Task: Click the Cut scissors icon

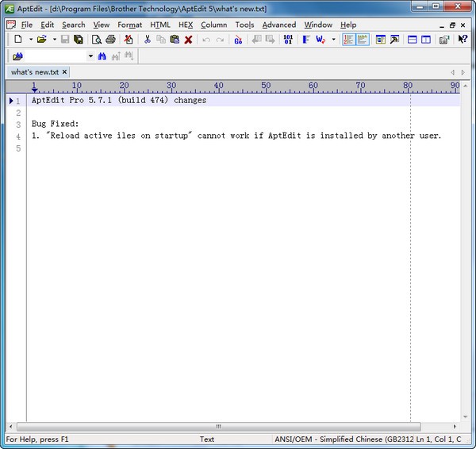Action: [147, 40]
